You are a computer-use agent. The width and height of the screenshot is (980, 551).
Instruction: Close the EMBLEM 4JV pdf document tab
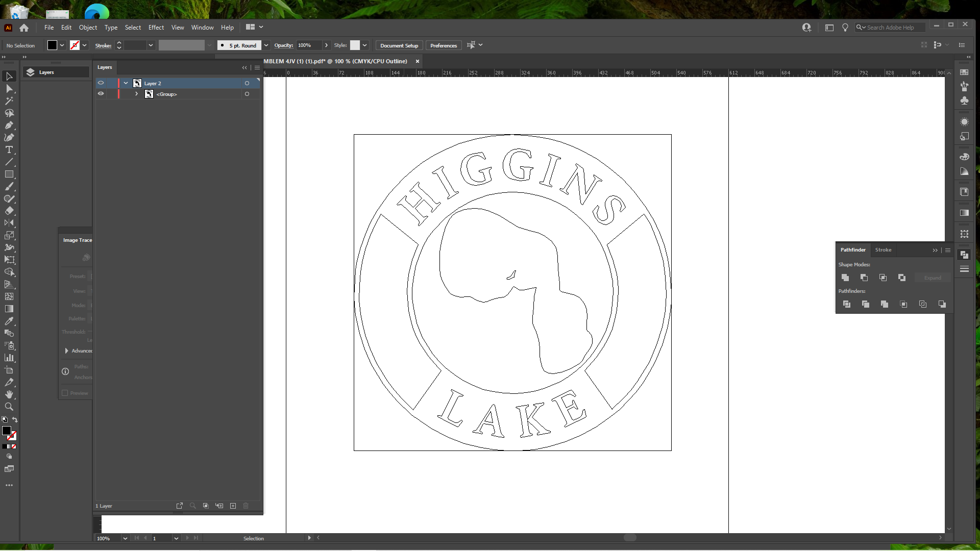[x=418, y=61]
